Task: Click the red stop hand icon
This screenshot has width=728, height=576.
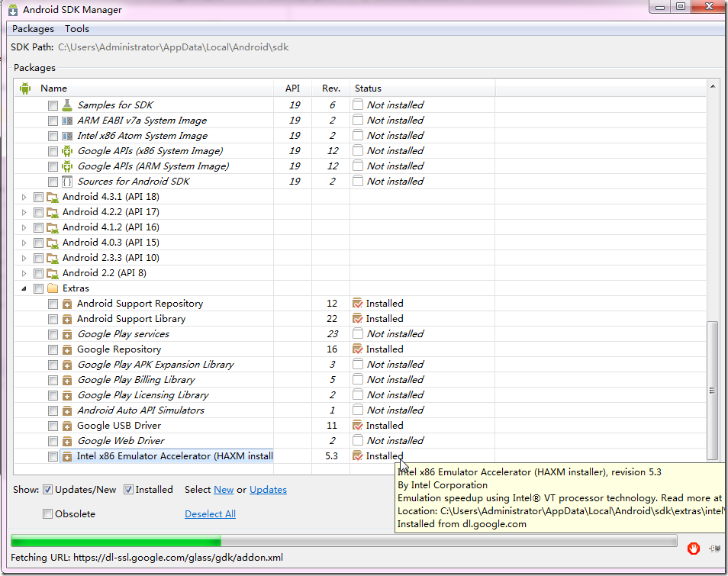Action: pyautogui.click(x=694, y=548)
